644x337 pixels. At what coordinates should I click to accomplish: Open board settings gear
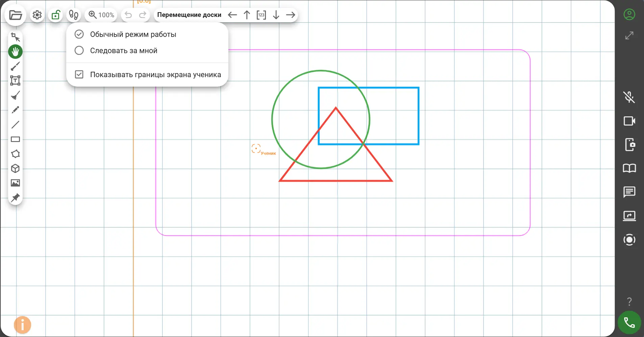pos(37,15)
